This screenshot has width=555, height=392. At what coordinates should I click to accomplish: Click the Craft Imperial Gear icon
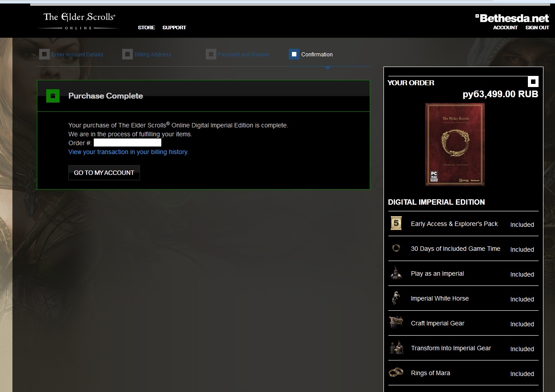click(x=396, y=323)
